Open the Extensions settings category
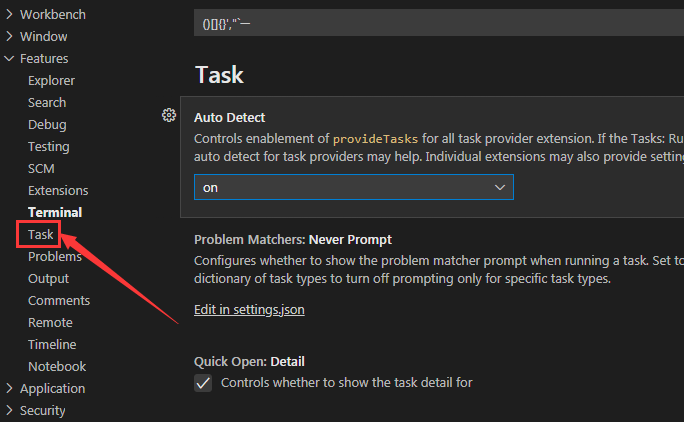Viewport: 684px width, 422px height. (58, 191)
